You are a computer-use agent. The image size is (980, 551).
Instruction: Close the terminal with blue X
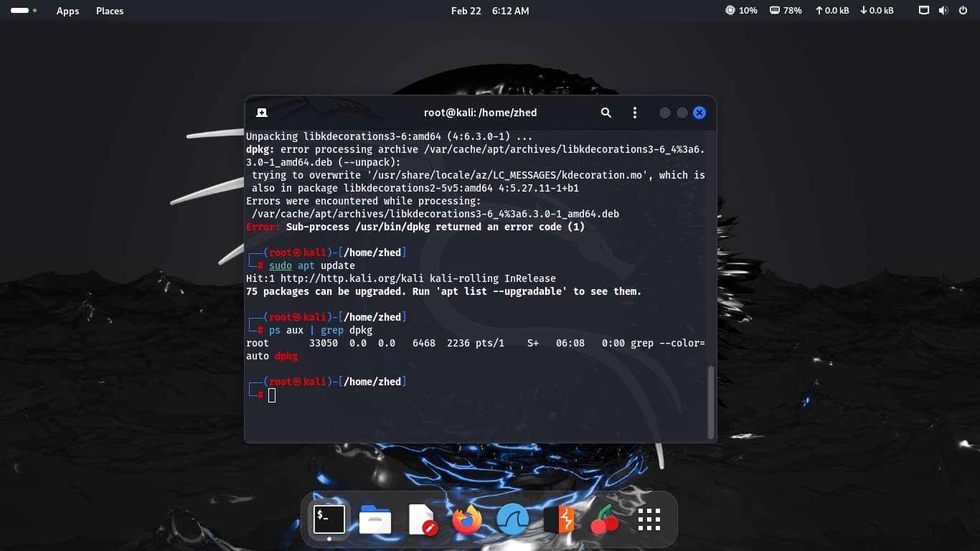[x=699, y=113]
